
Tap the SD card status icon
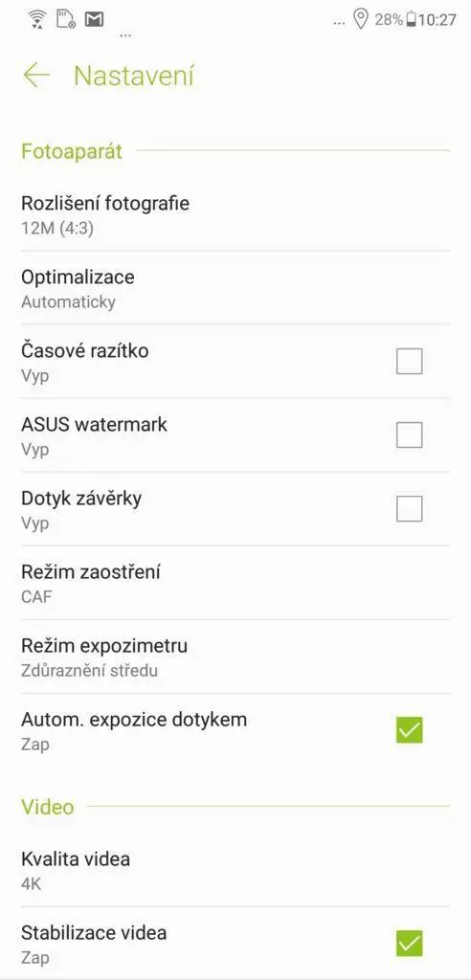[x=66, y=19]
